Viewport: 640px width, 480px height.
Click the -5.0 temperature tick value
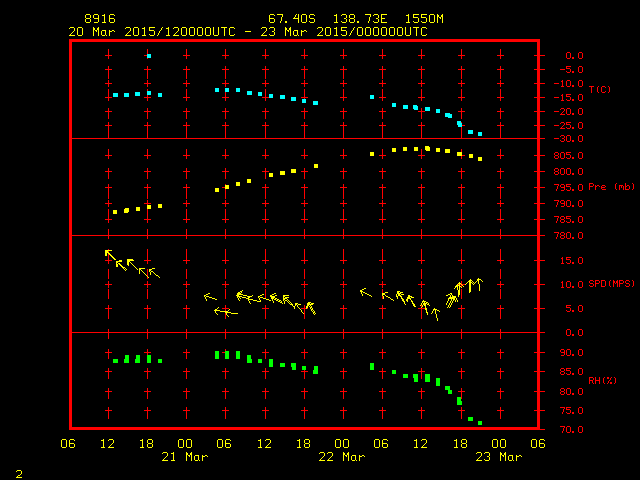[x=569, y=70]
